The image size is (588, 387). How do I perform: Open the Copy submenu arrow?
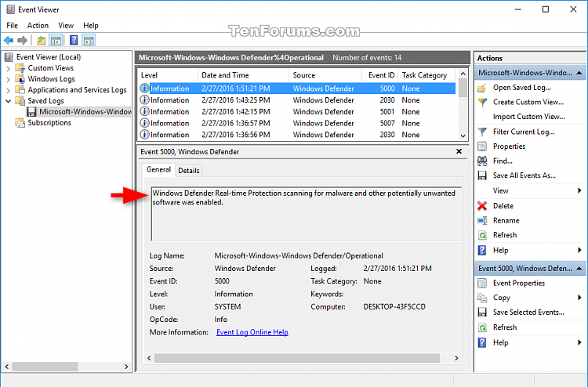pos(579,298)
